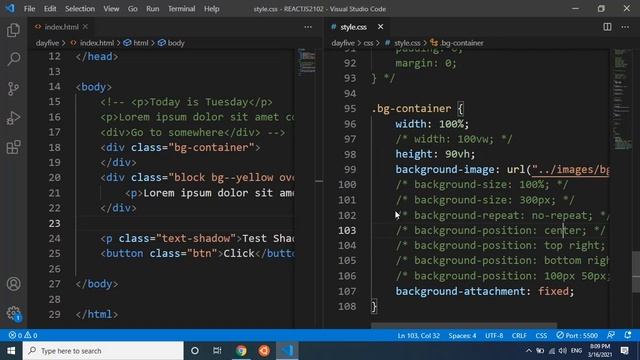Open the Run menu

pos(153,9)
